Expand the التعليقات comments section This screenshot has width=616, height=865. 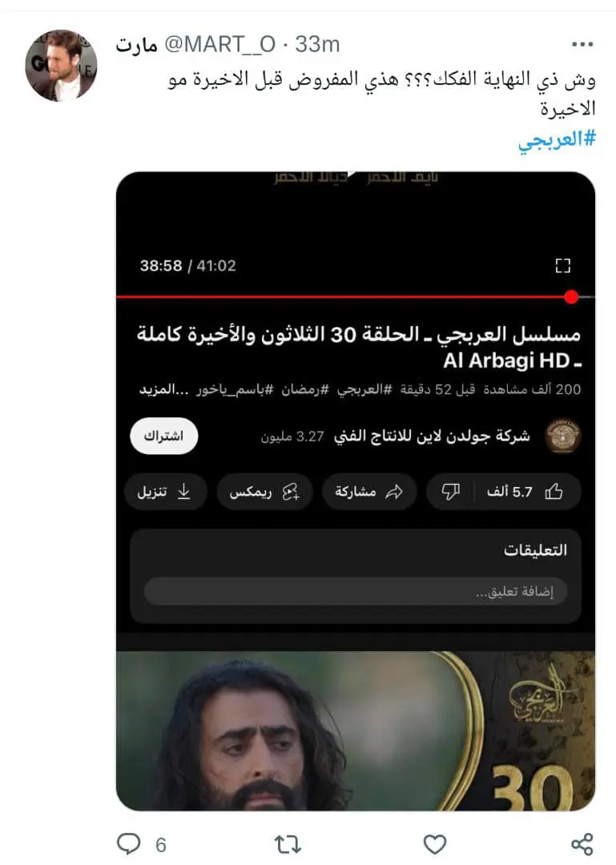(x=535, y=549)
